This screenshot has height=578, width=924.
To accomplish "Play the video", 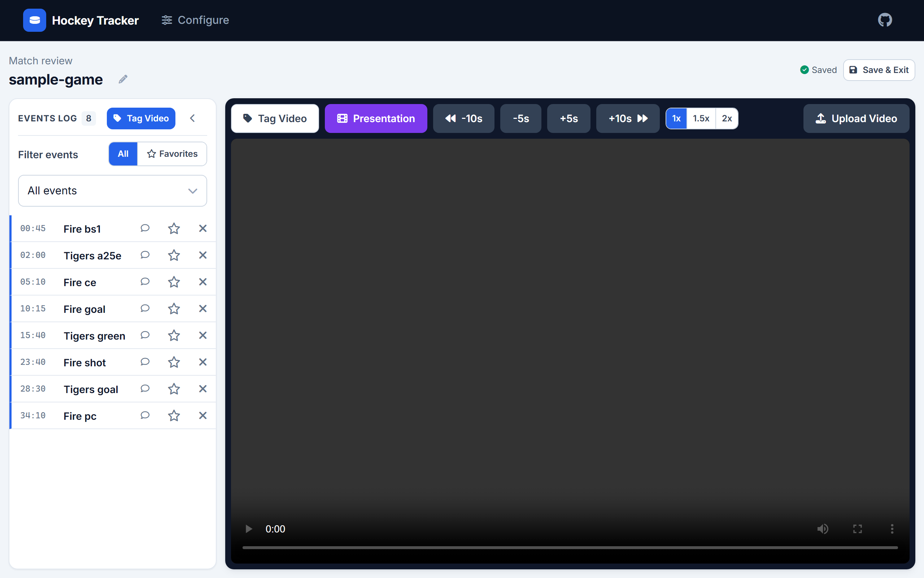I will [249, 529].
